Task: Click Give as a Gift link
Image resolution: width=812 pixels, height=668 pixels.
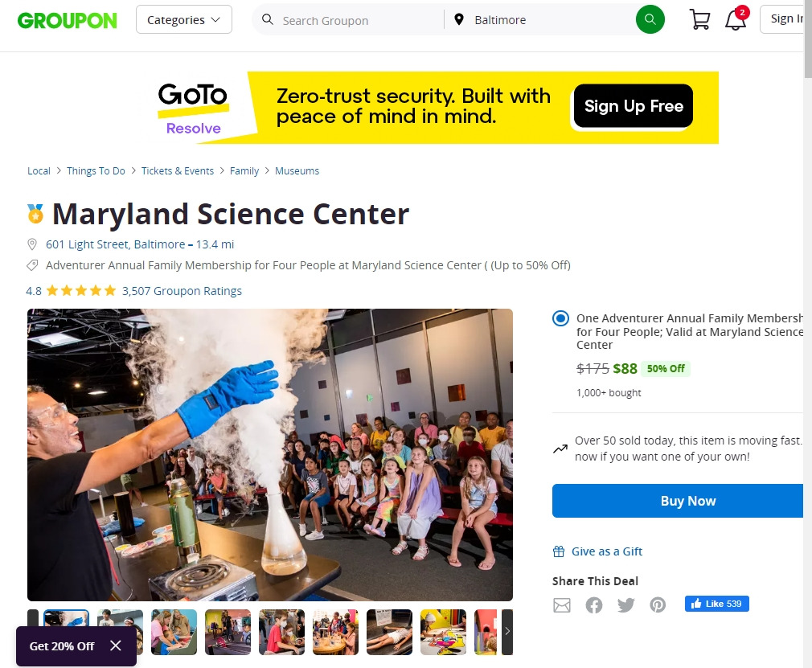Action: [606, 551]
